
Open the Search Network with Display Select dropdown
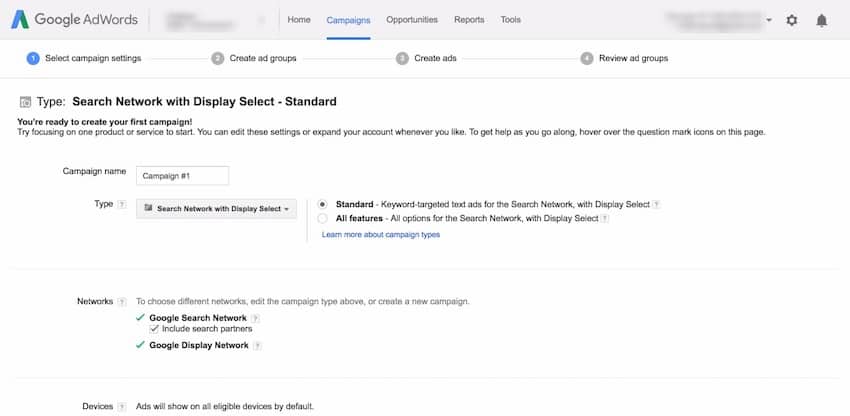click(217, 208)
